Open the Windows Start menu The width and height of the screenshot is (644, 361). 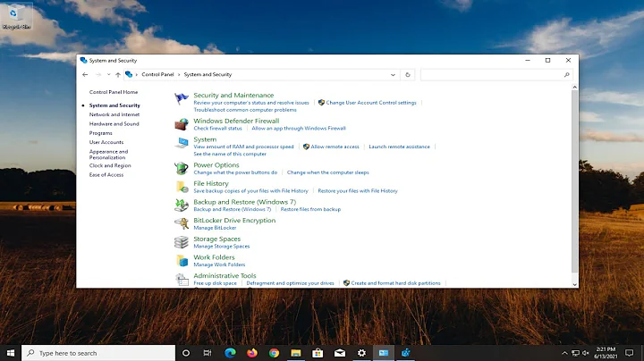tap(11, 353)
